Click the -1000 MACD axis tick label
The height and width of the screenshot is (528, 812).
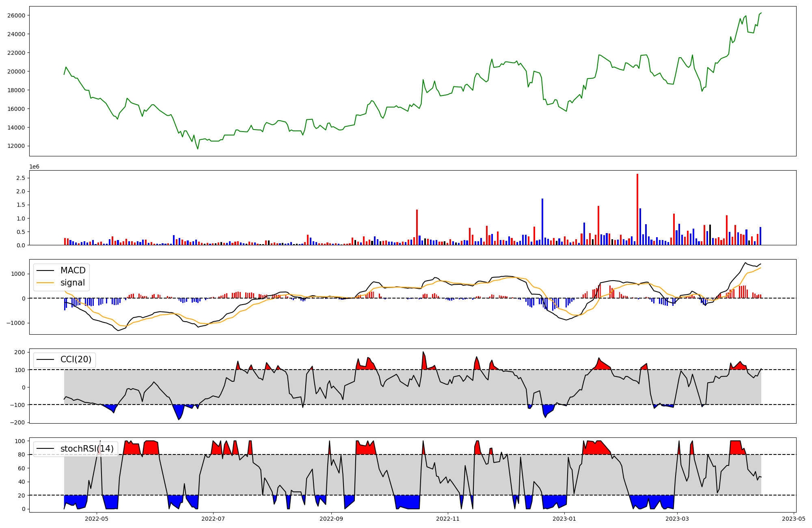(16, 323)
